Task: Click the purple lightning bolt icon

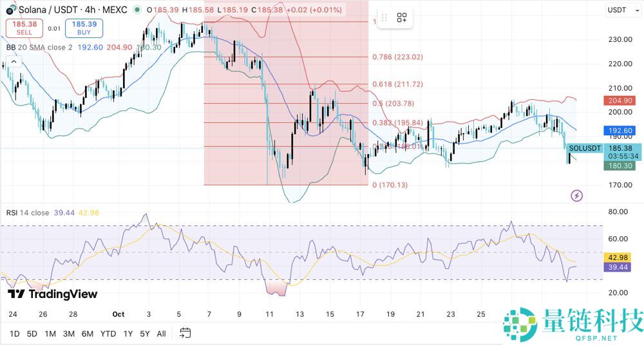Action: pyautogui.click(x=577, y=195)
